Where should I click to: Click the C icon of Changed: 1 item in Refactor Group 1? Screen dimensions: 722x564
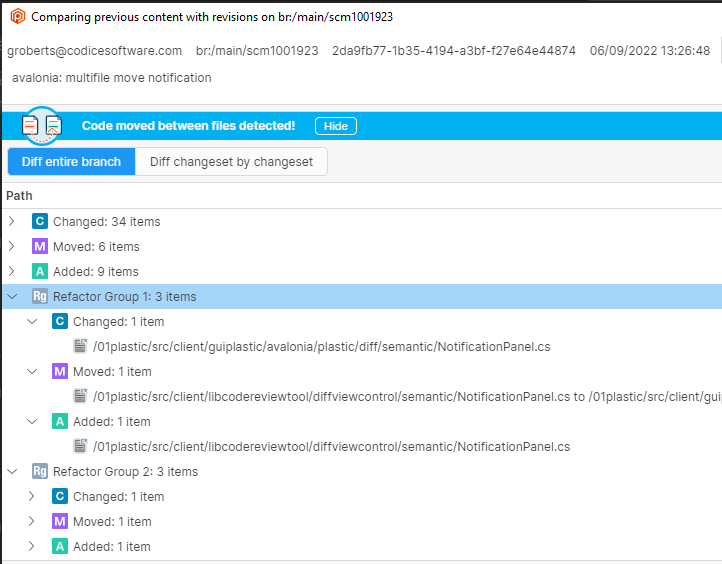[x=60, y=321]
